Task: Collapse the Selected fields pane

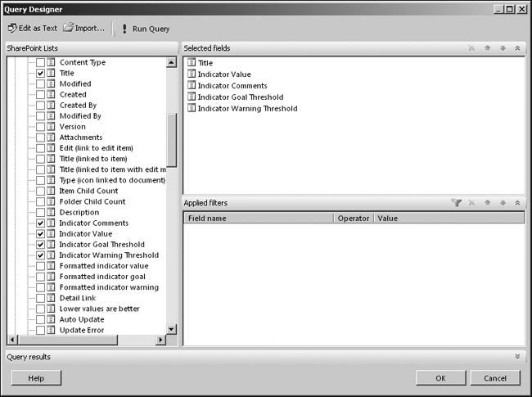Action: coord(517,47)
